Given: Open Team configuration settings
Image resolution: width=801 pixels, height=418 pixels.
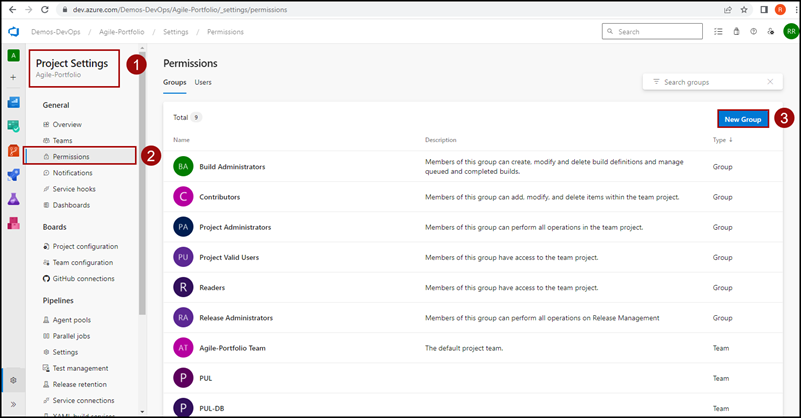Looking at the screenshot, I should tap(82, 263).
